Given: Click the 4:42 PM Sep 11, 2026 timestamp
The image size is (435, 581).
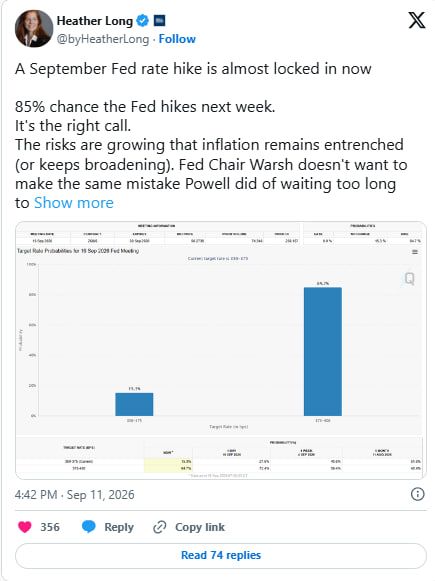Looking at the screenshot, I should pyautogui.click(x=74, y=495).
